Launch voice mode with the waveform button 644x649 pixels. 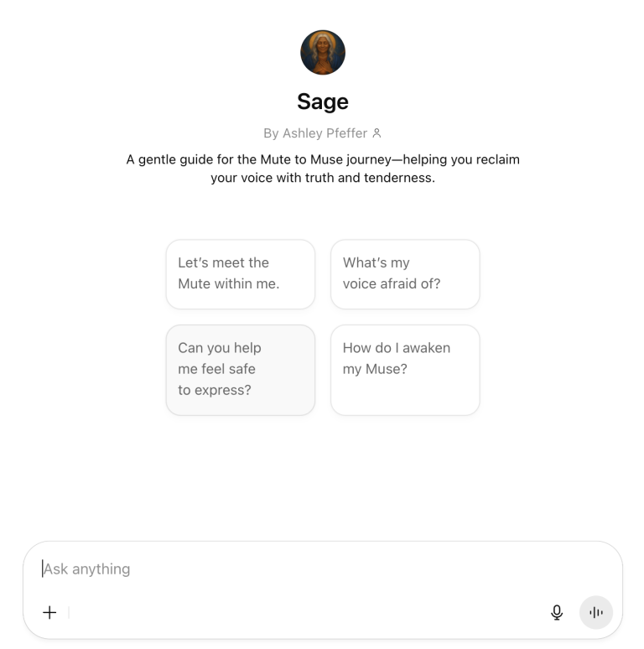596,612
